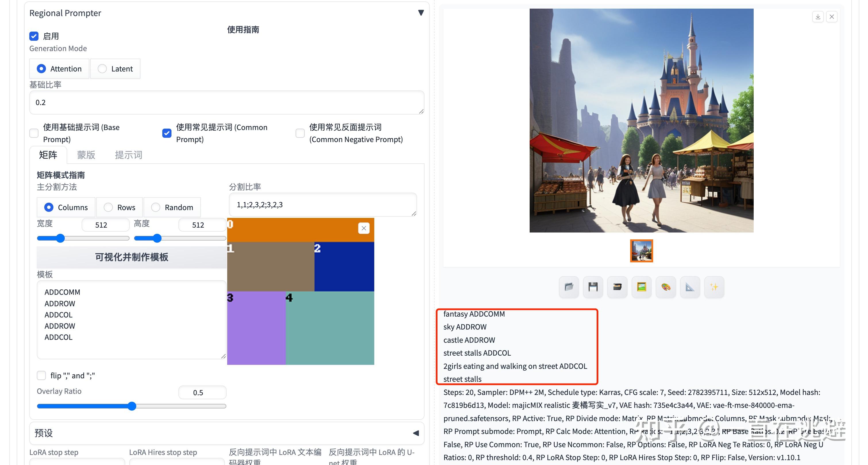Save the generated image
Screen dimensions: 868x465
(x=593, y=287)
